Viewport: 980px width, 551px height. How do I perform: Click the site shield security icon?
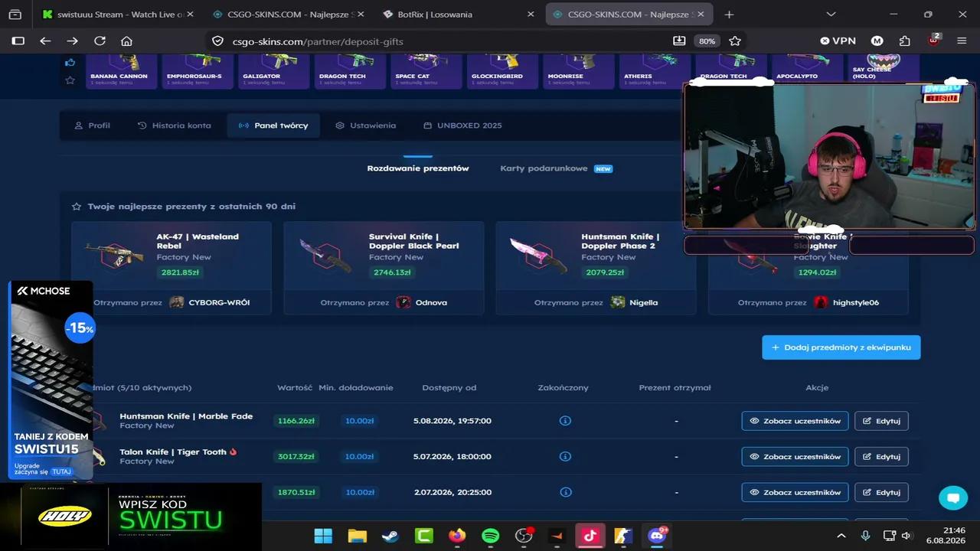217,41
